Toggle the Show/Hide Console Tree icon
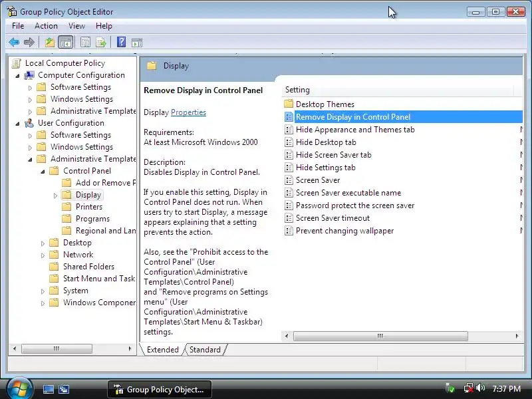 click(x=65, y=43)
